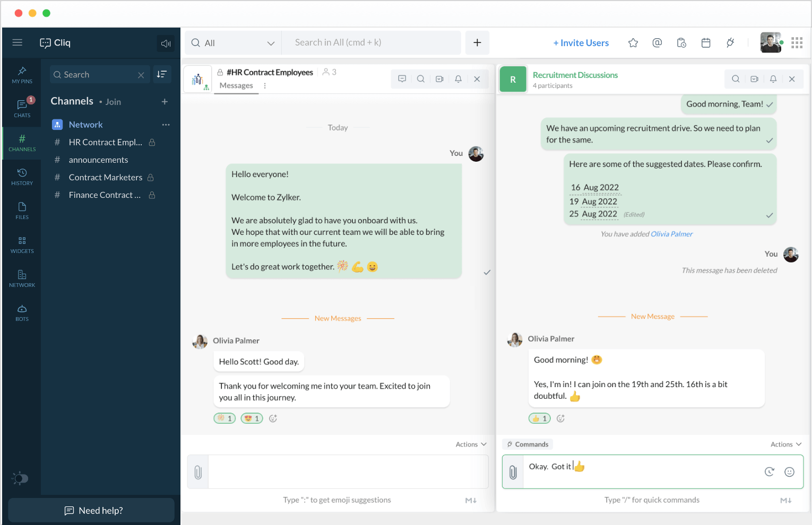812x525 pixels.
Task: Click the starred messages icon
Action: click(x=633, y=43)
